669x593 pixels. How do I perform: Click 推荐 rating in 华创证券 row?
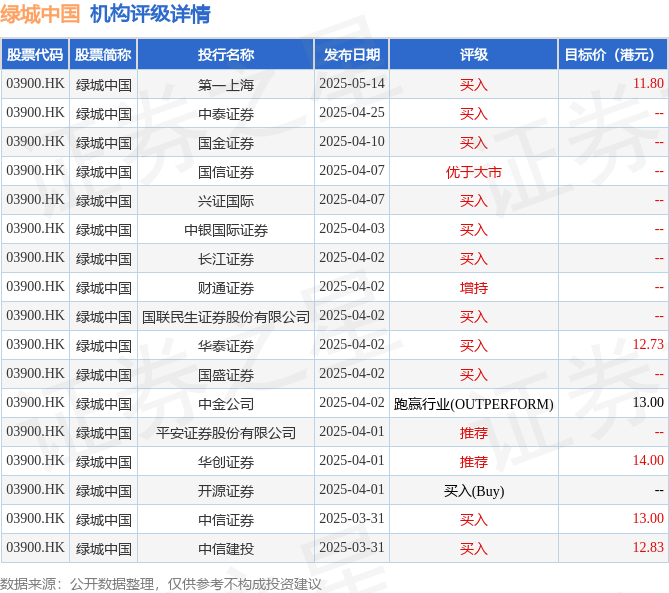pyautogui.click(x=474, y=462)
